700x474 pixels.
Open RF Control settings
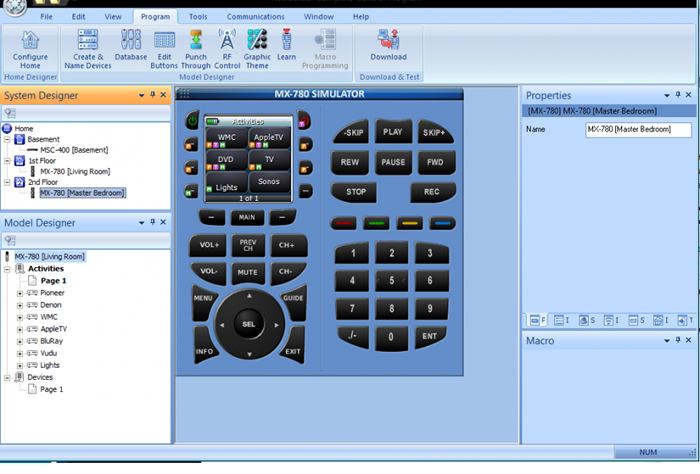click(227, 45)
